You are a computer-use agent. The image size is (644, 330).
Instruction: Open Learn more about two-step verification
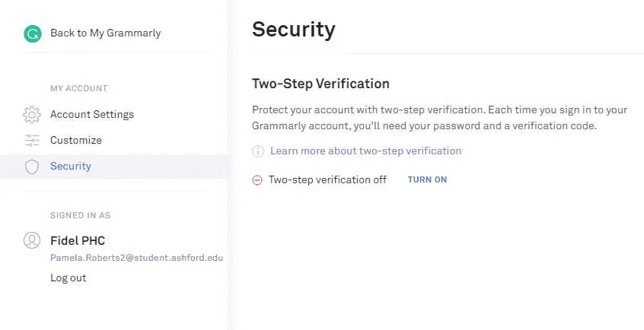(365, 151)
